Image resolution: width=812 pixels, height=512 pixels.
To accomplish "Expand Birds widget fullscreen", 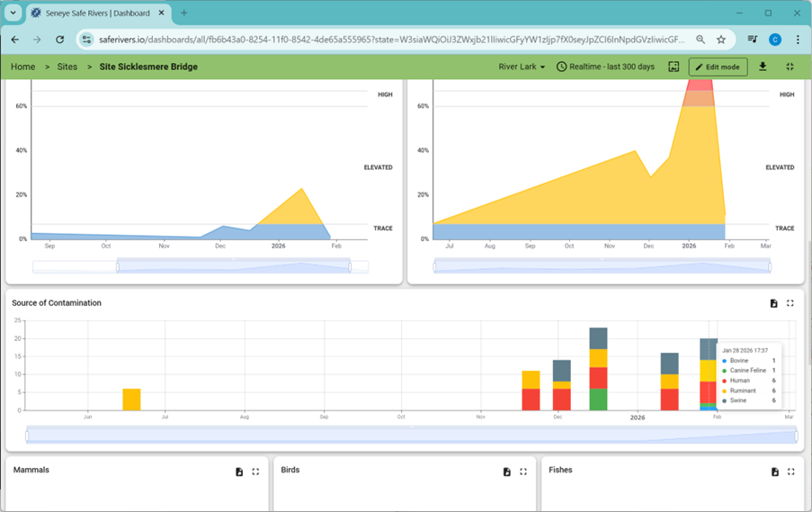I will tap(523, 472).
